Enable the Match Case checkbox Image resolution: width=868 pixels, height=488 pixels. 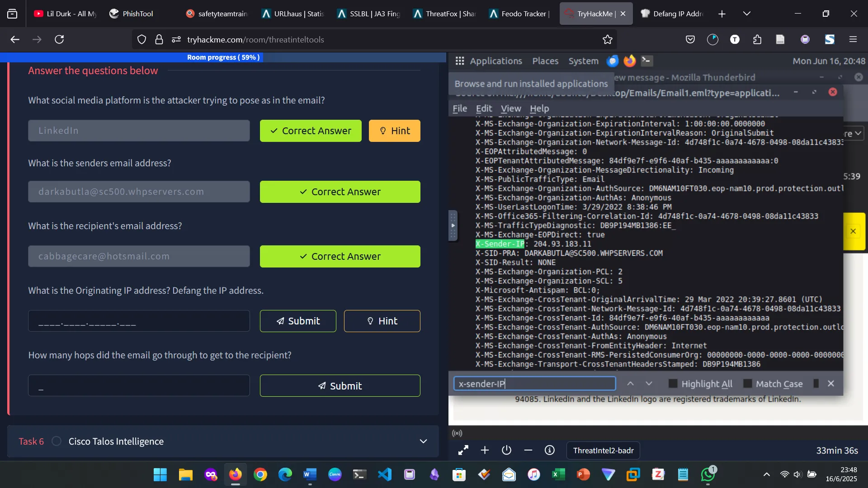(747, 384)
